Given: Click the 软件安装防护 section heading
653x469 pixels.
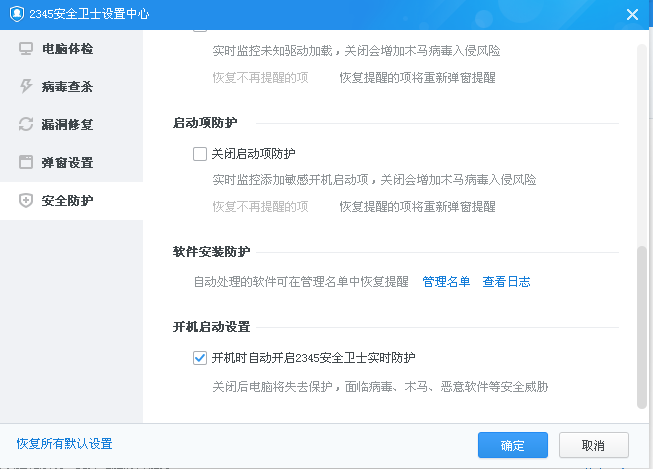Looking at the screenshot, I should click(x=212, y=252).
